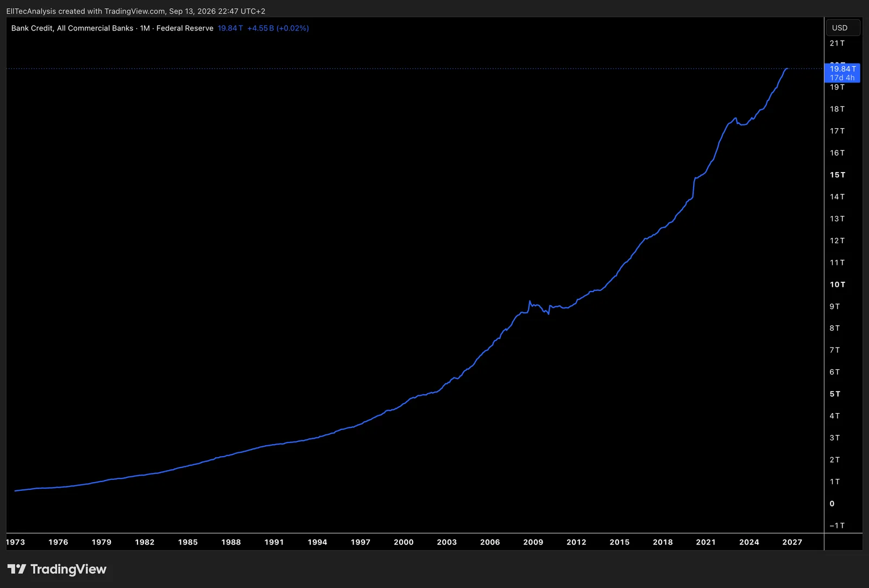Select the Bank Credit, All Commercial Banks title
Screen dimensions: 869x588
72,28
